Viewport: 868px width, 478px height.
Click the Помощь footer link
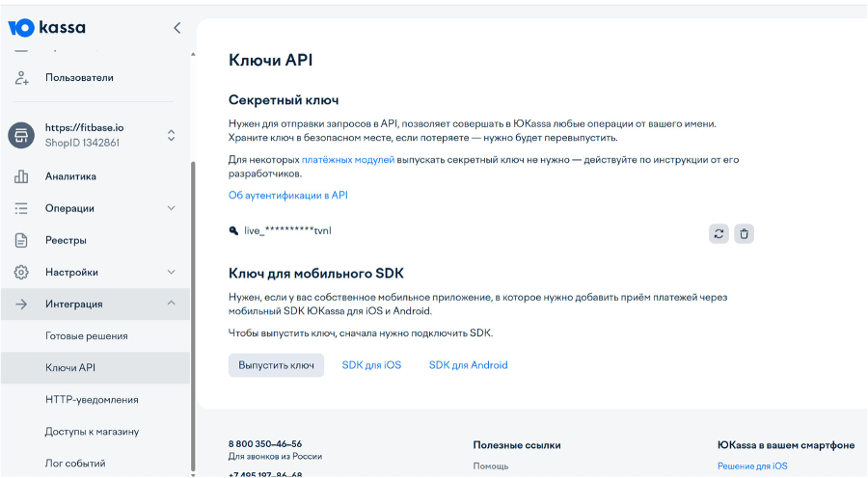pos(491,465)
